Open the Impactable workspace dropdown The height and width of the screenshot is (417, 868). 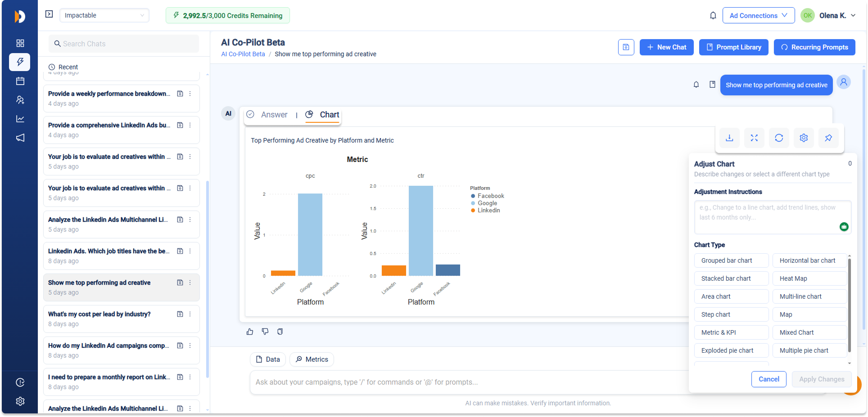(104, 15)
